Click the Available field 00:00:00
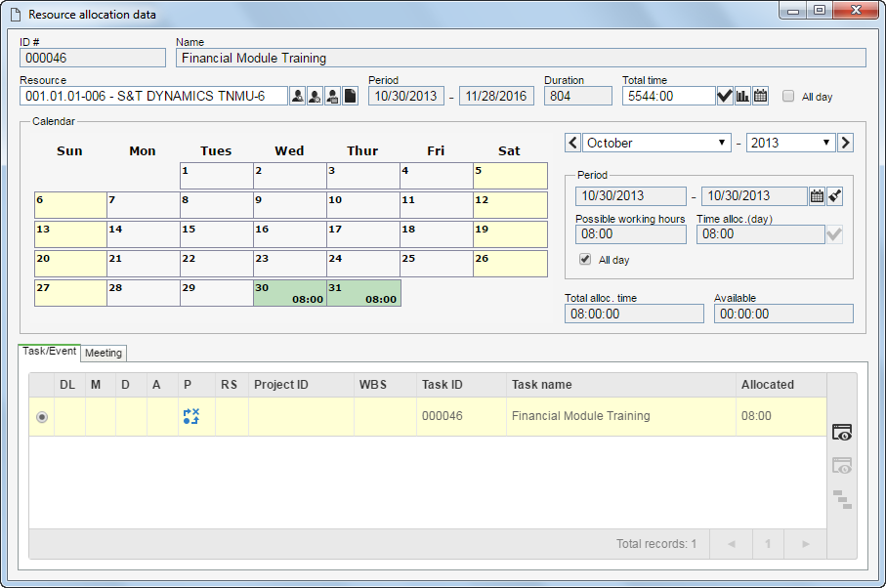Screen dimensions: 886x588 click(783, 314)
